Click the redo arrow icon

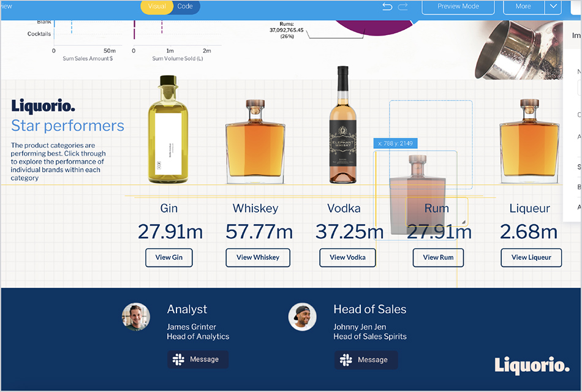pyautogui.click(x=402, y=7)
